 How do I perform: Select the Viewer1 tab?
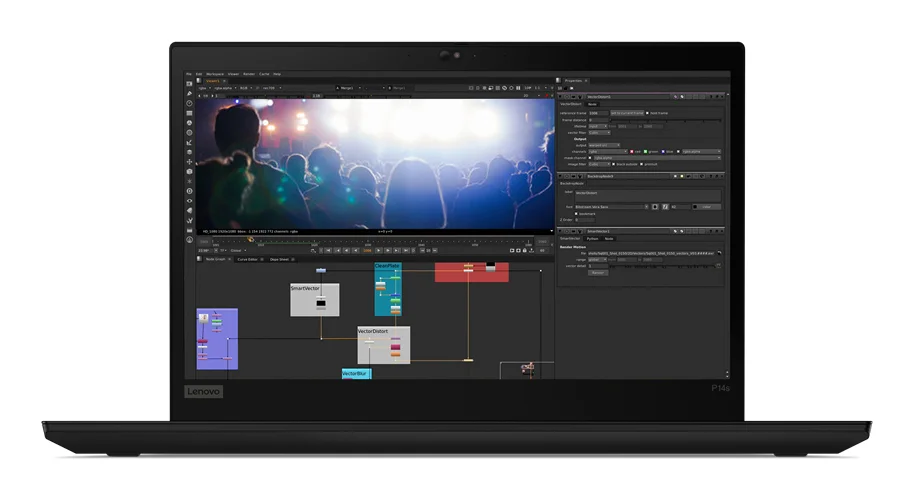[213, 81]
